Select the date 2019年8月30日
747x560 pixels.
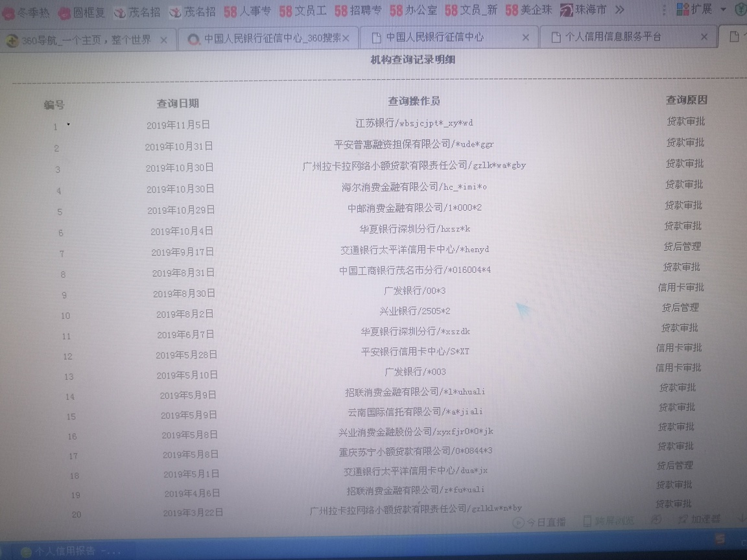(184, 294)
